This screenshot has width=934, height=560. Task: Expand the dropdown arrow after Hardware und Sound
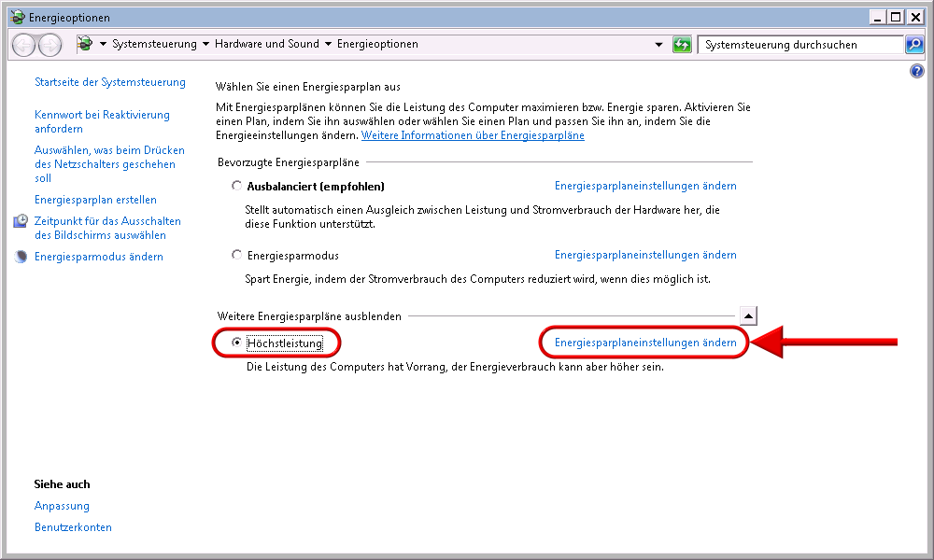click(x=328, y=45)
